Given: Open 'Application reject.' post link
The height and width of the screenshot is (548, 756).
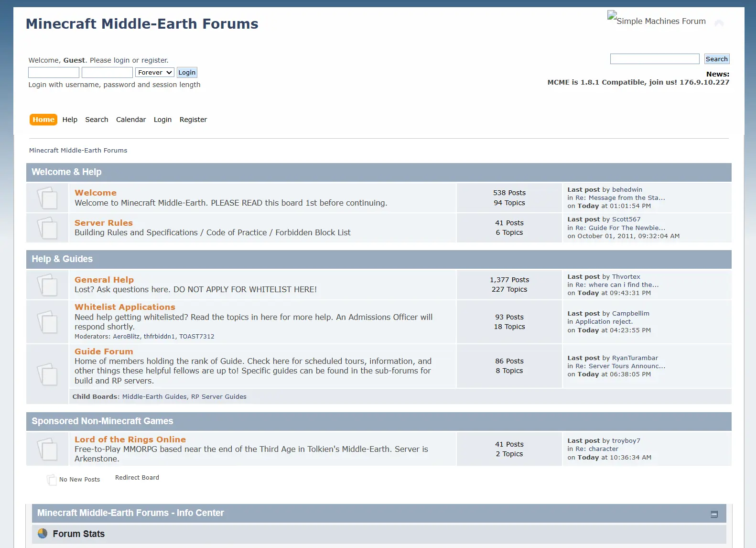Looking at the screenshot, I should pos(604,322).
